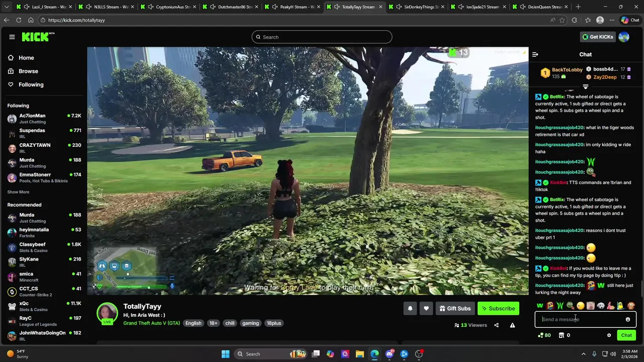Viewport: 644px width, 362px height.
Task: Open the hamburger sidebar menu
Action: pos(12,37)
